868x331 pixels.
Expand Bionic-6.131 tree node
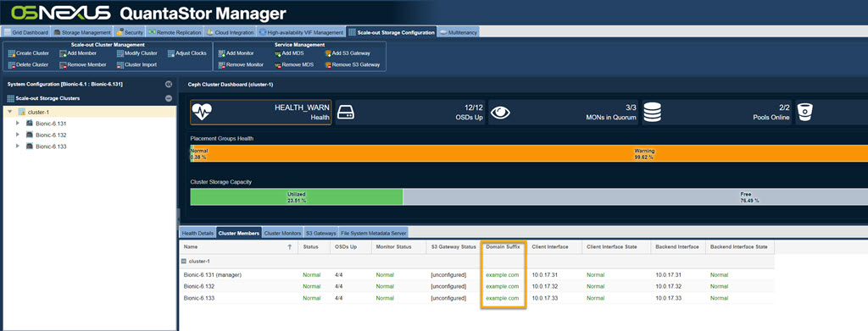[x=19, y=124]
